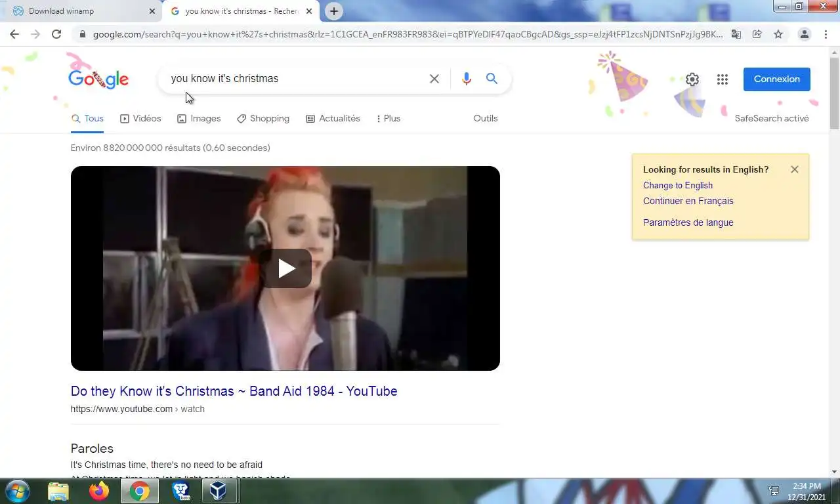Open the Chrome profile icon
The height and width of the screenshot is (504, 840).
point(805,34)
